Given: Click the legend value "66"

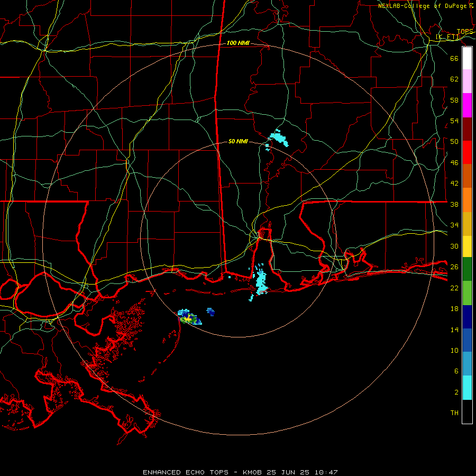Looking at the screenshot, I should pyautogui.click(x=454, y=58).
